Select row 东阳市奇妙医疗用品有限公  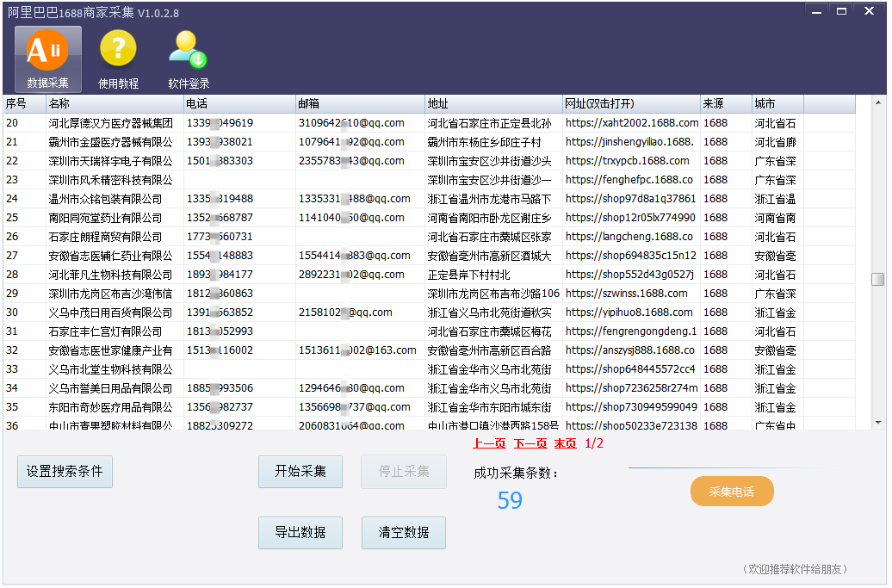(430, 407)
